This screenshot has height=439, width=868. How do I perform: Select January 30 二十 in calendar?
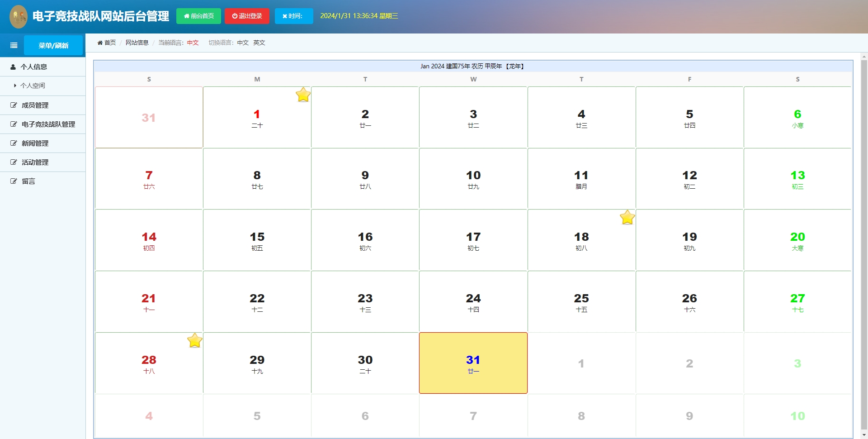pos(365,363)
